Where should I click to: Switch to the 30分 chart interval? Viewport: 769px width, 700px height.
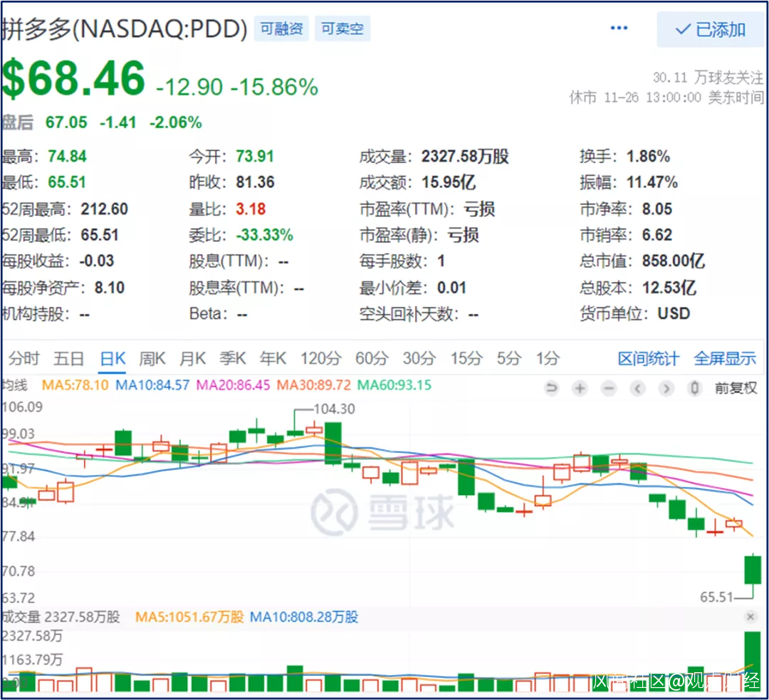tap(419, 359)
